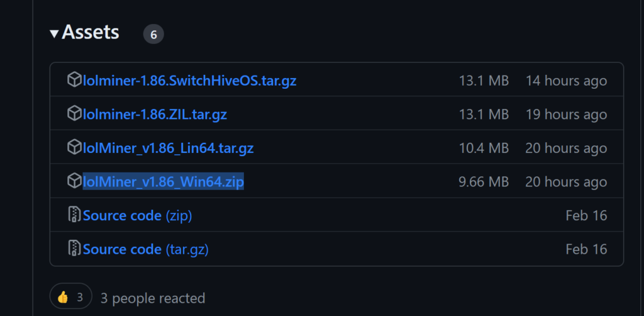Download lolminer-1.86.SwitchHiveOS.tar.gz
The width and height of the screenshot is (644, 316).
[189, 81]
